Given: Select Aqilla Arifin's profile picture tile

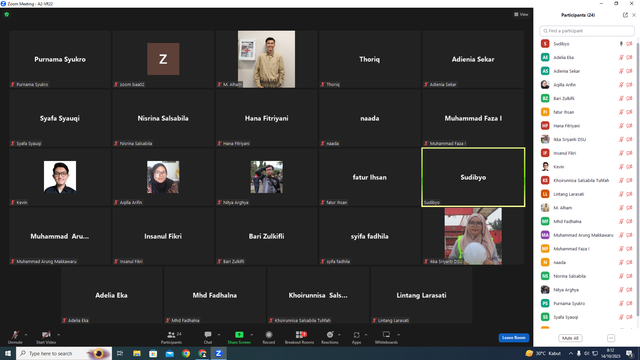Looking at the screenshot, I should coord(163,177).
